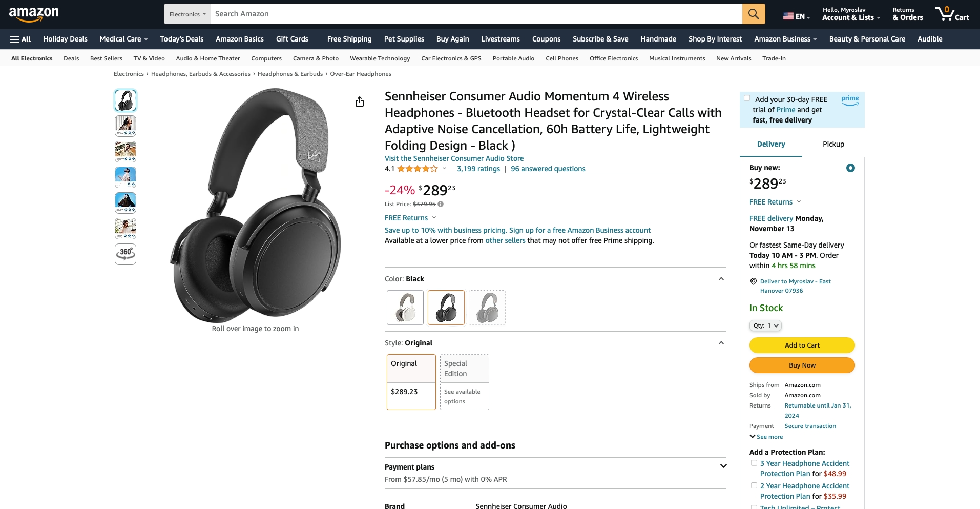The height and width of the screenshot is (509, 980).
Task: Open the shopping cart icon
Action: (x=952, y=14)
